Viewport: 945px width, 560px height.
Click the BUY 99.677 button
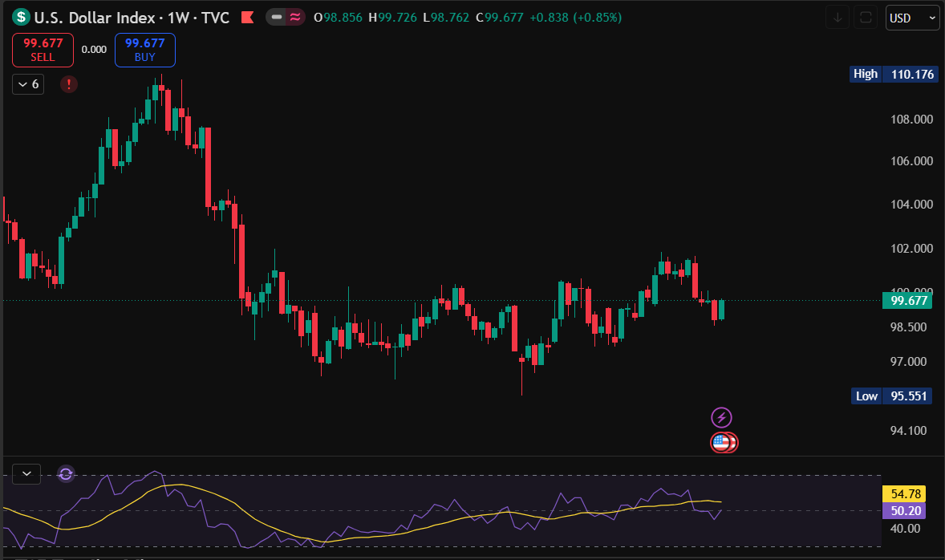144,50
